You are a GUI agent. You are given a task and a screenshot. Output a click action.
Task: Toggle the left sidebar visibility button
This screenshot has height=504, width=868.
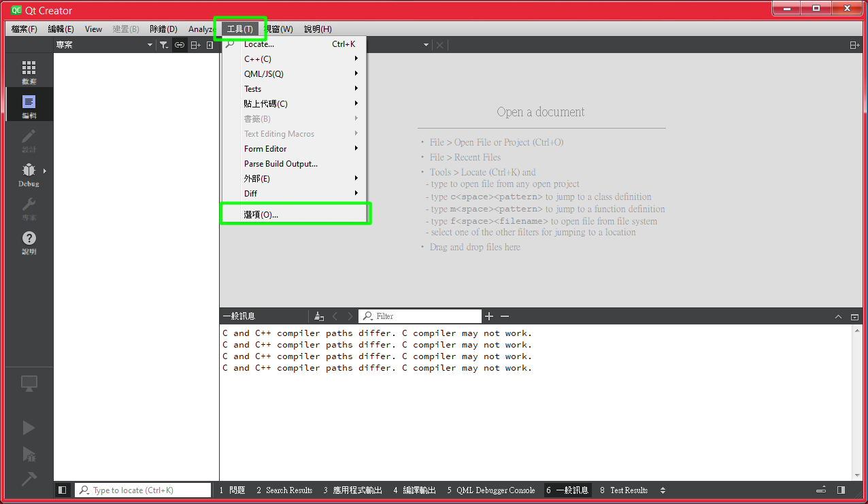coord(63,490)
